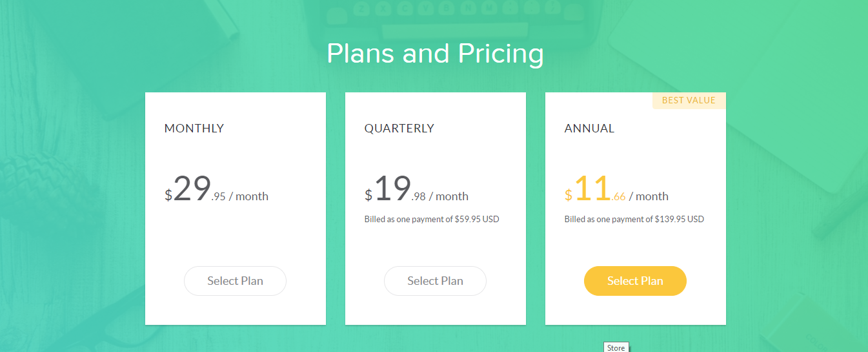Click the large yellow 11 digits
868x352 pixels.
592,190
